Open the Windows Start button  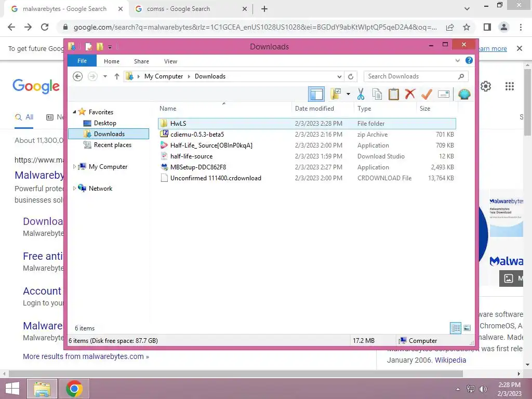coord(12,389)
